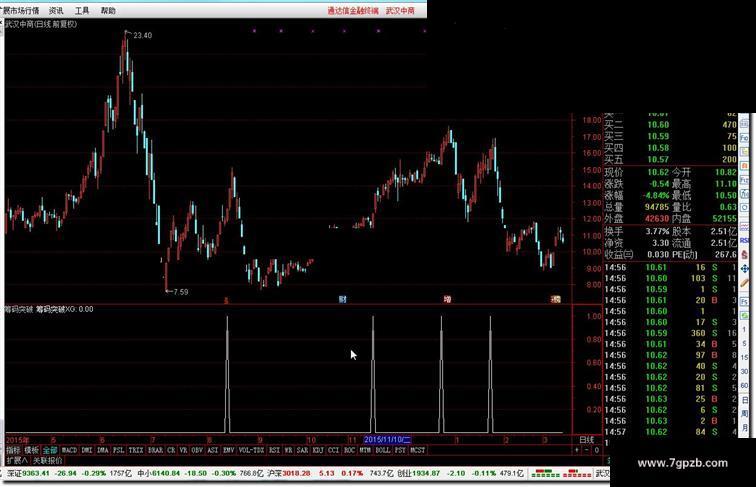
Task: Switch to SAR indicator
Action: tap(302, 450)
